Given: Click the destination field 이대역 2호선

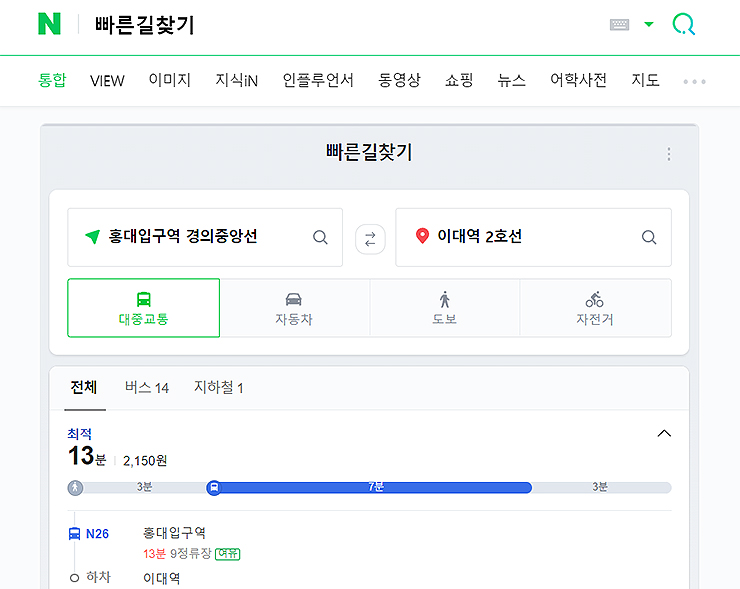Looking at the screenshot, I should [533, 237].
